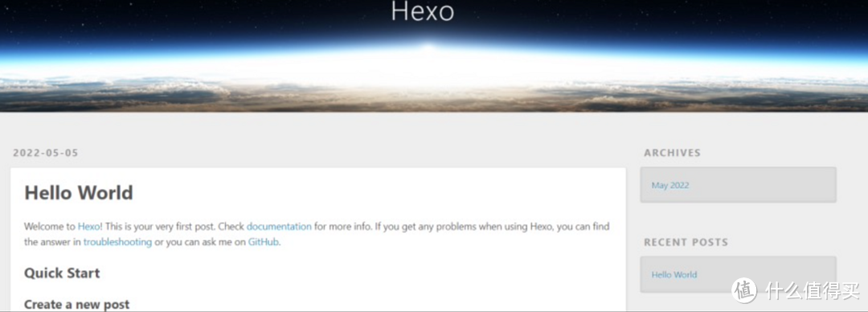Viewport: 868px width, 312px height.
Task: Click the Earth horizon banner image
Action: click(x=434, y=55)
